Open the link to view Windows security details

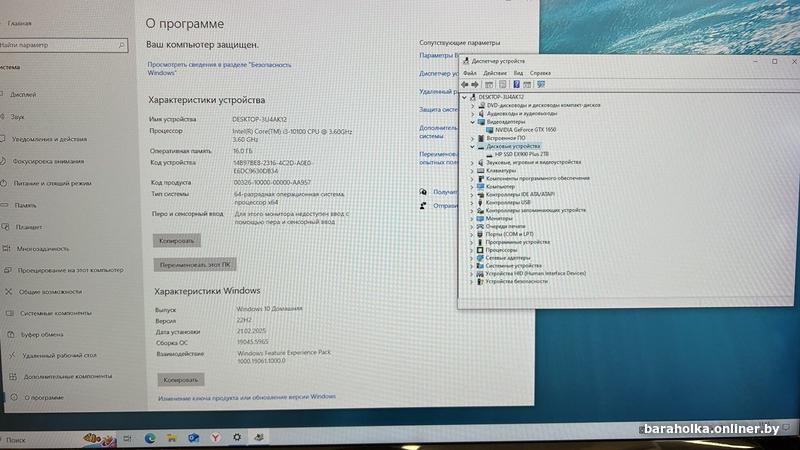click(219, 69)
